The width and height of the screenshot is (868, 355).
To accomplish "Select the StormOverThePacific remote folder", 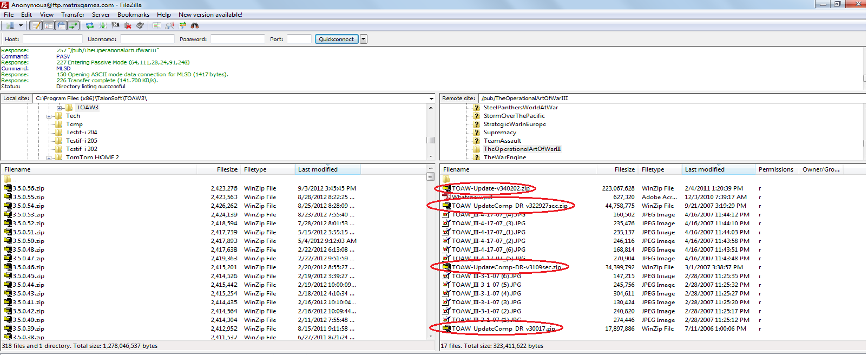I will click(514, 116).
